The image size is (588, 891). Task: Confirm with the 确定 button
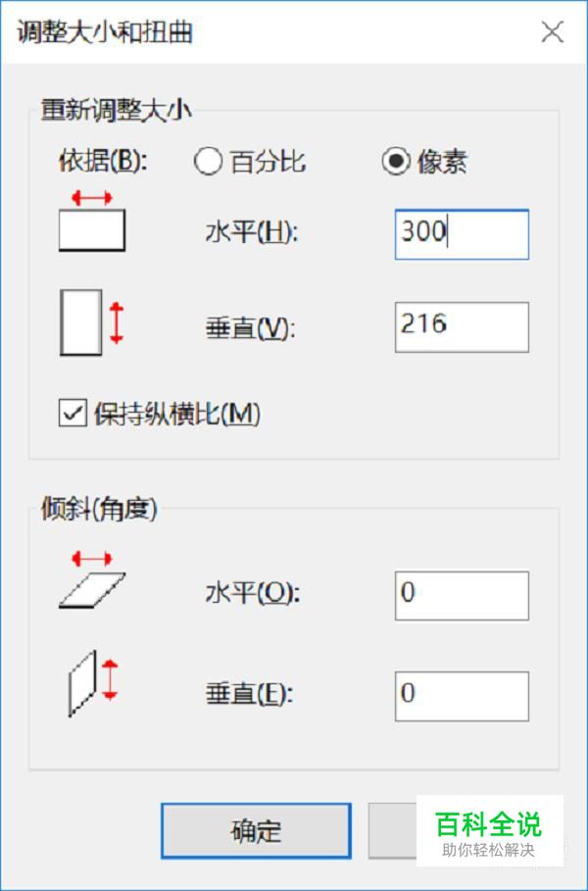(256, 830)
